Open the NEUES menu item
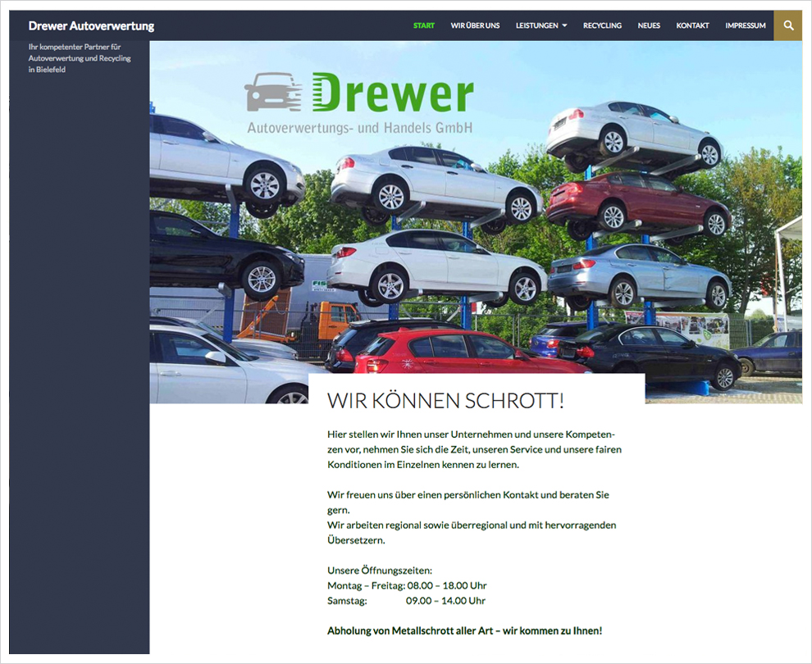The height and width of the screenshot is (664, 812). click(x=649, y=25)
